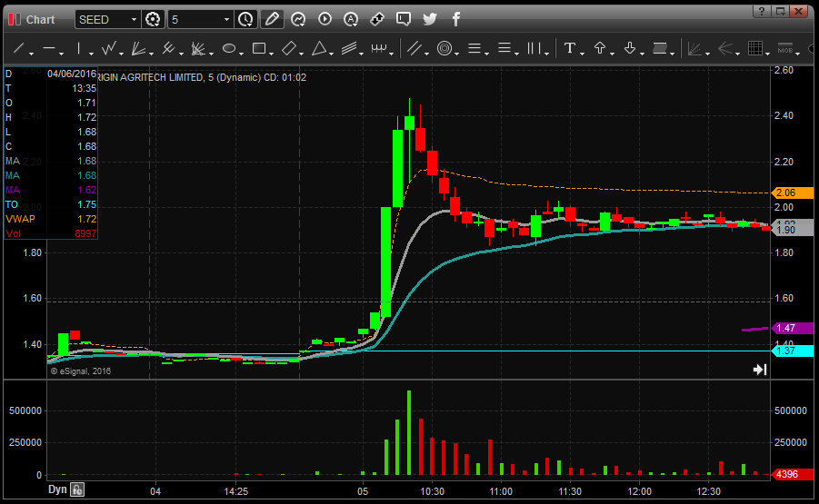Click the TO row in data window
The width and height of the screenshot is (819, 504).
click(51, 204)
